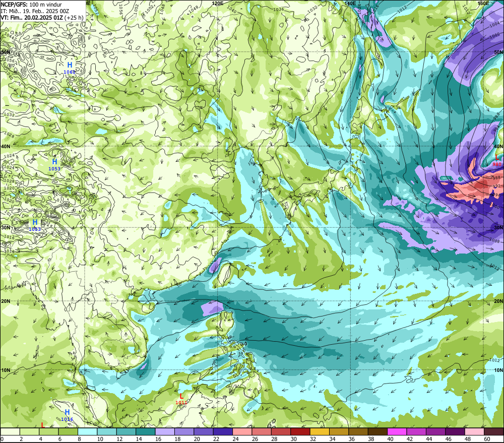Click the left-edge 50N latitude label
504x443 pixels.
click(x=6, y=52)
